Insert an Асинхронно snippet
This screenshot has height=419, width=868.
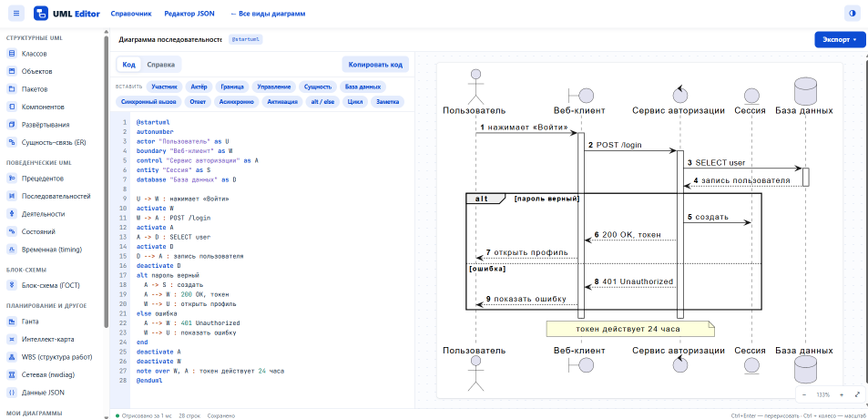[237, 102]
